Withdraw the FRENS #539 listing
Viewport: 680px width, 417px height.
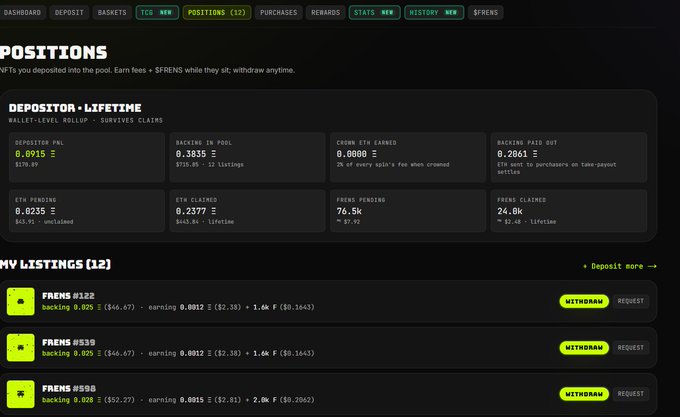click(584, 348)
